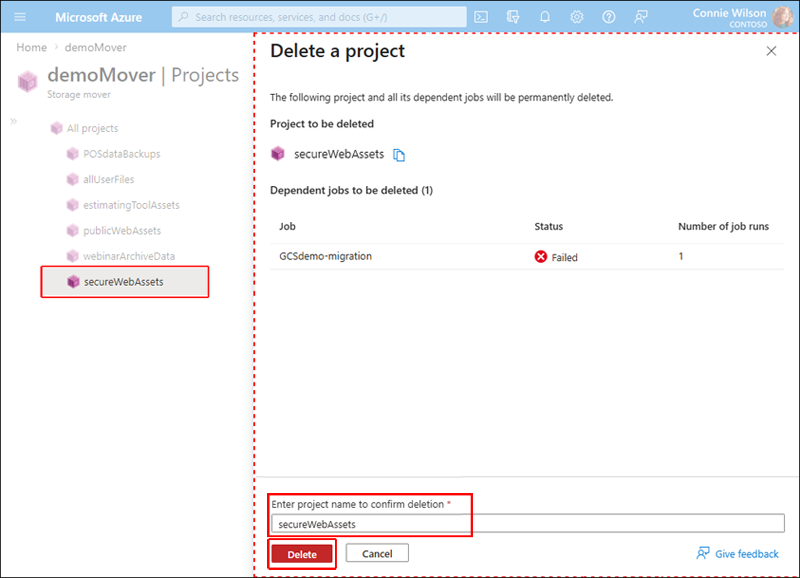
Task: Select All projects in the tree
Action: 92,128
